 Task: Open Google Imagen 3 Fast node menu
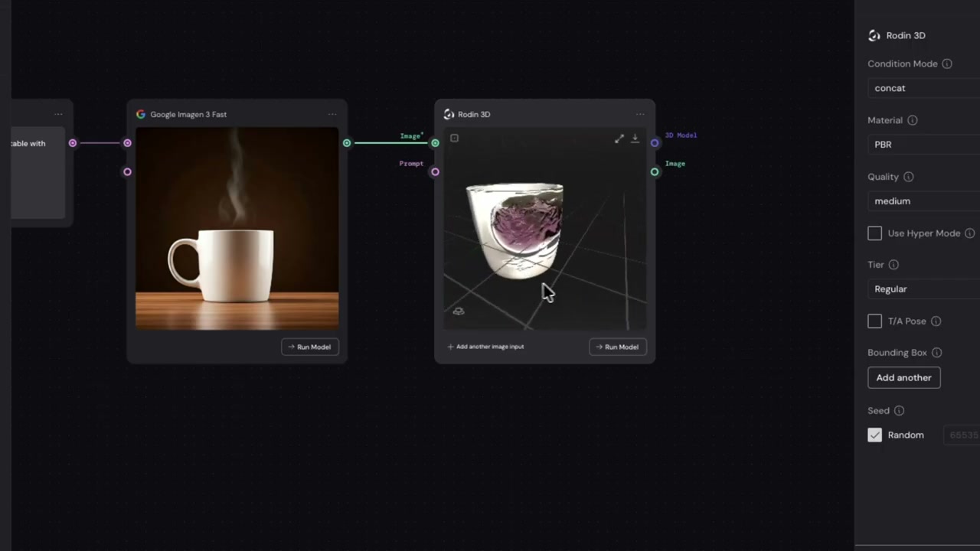pos(332,115)
